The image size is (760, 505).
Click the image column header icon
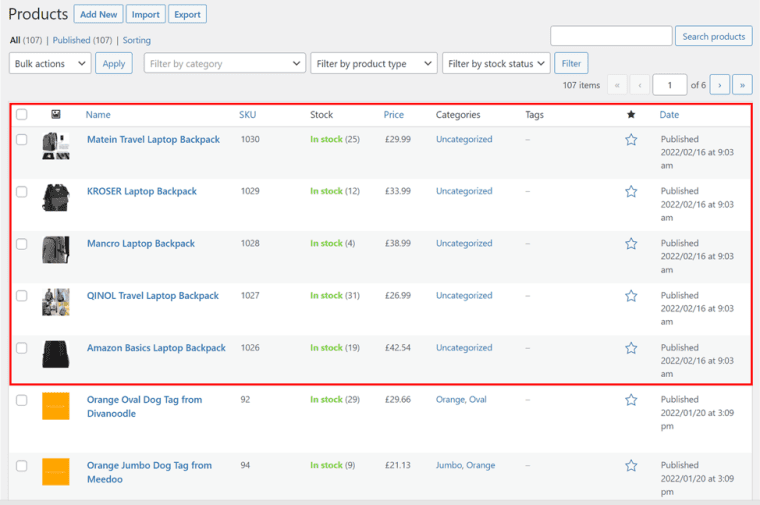56,114
